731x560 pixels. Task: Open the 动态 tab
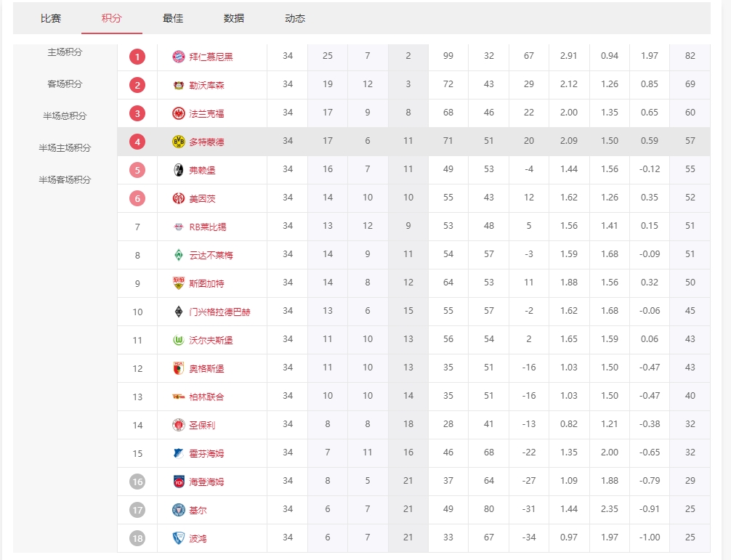point(295,18)
